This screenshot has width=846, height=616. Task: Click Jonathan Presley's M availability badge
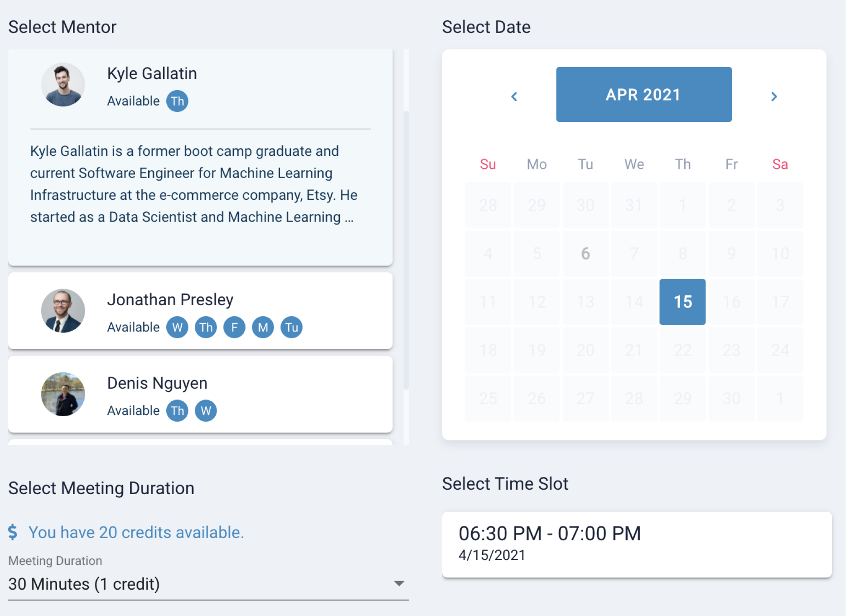click(x=263, y=327)
